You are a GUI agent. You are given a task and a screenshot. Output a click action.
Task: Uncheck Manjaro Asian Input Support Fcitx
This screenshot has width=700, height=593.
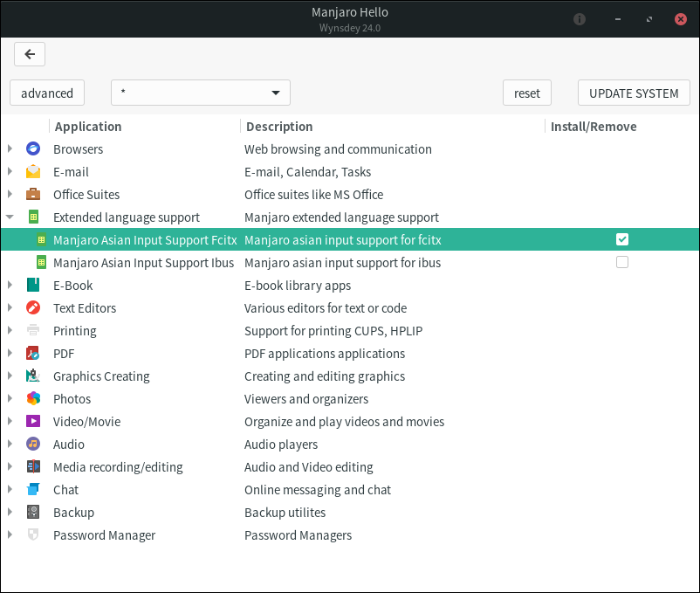pyautogui.click(x=621, y=239)
